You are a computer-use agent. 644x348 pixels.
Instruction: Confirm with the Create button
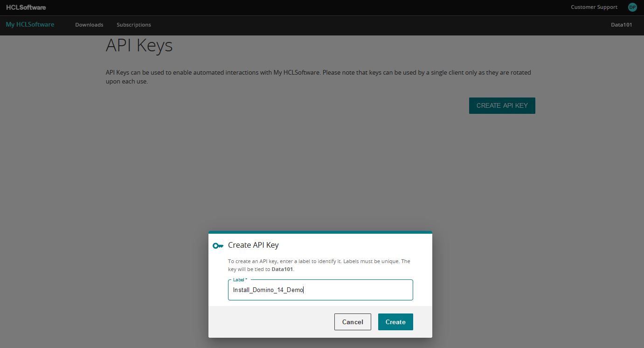[395, 322]
